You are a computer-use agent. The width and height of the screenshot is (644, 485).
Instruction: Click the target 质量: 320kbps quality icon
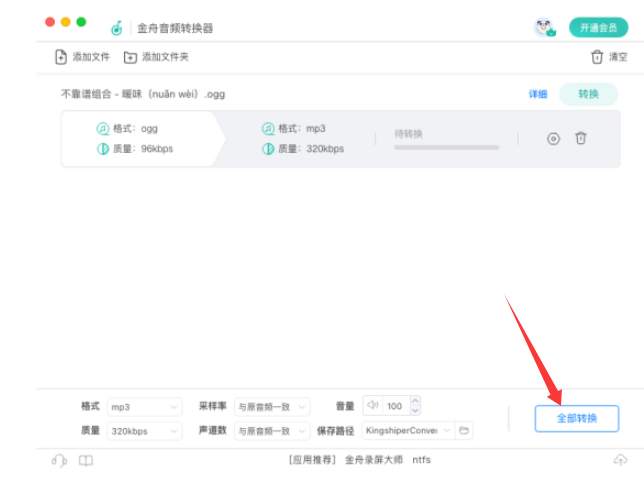268,149
